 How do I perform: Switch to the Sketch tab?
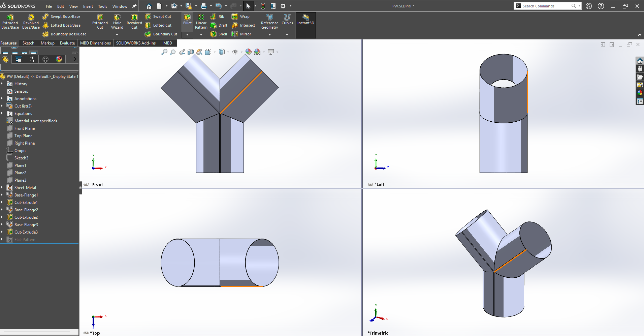(x=28, y=43)
